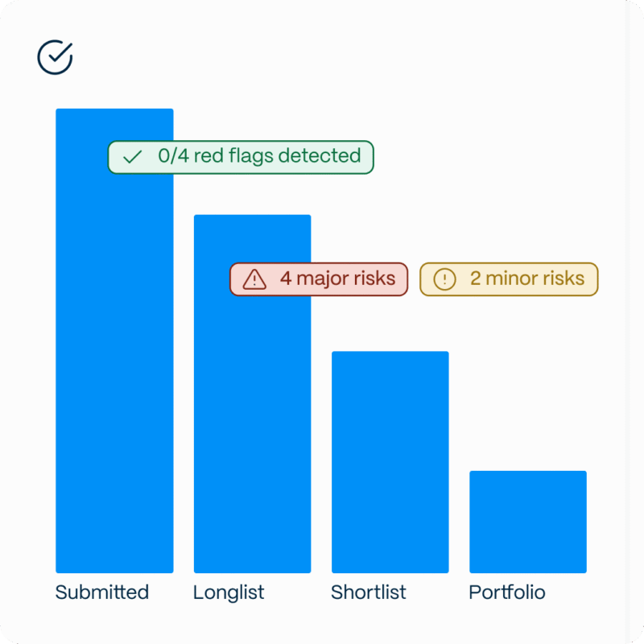The image size is (644, 644).
Task: Click the Shortlist bar in the chart
Action: coord(390,462)
